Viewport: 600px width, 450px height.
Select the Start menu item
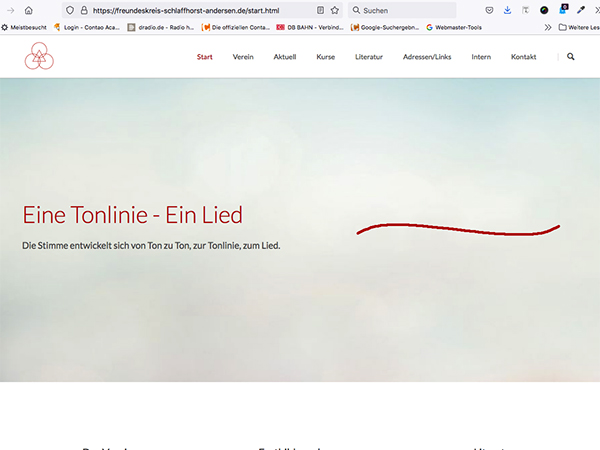tap(205, 57)
